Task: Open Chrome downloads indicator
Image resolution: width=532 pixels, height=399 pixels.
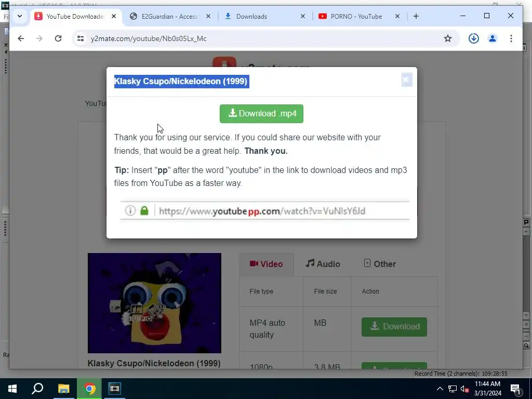Action: [x=474, y=38]
